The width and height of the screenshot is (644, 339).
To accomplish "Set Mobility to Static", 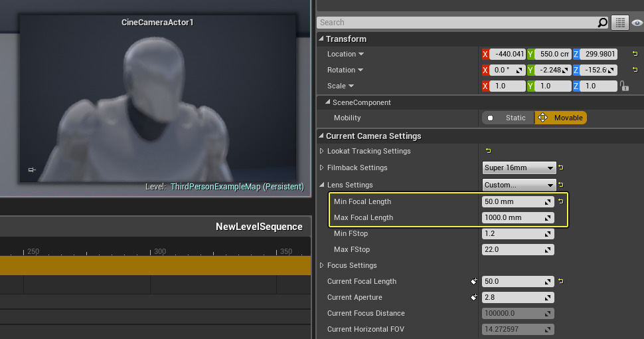I will pos(508,118).
